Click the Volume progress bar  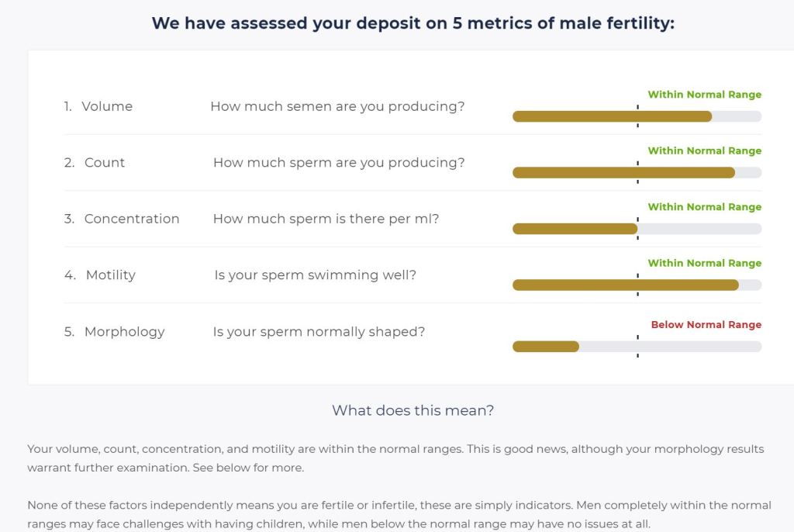click(x=637, y=116)
